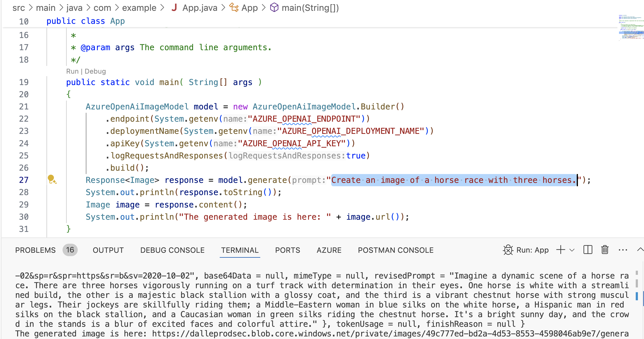
Task: Click the sticky header 'public class App'
Action: click(86, 21)
